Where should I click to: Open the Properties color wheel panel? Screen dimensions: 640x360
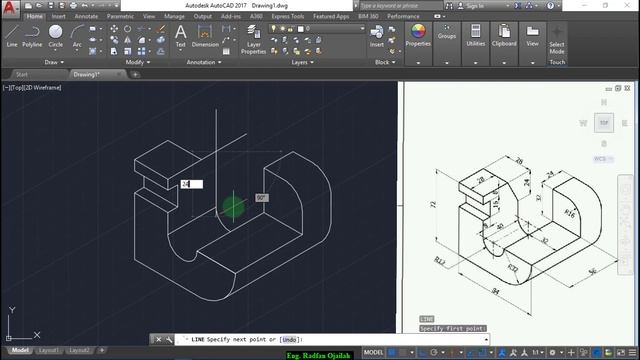418,35
